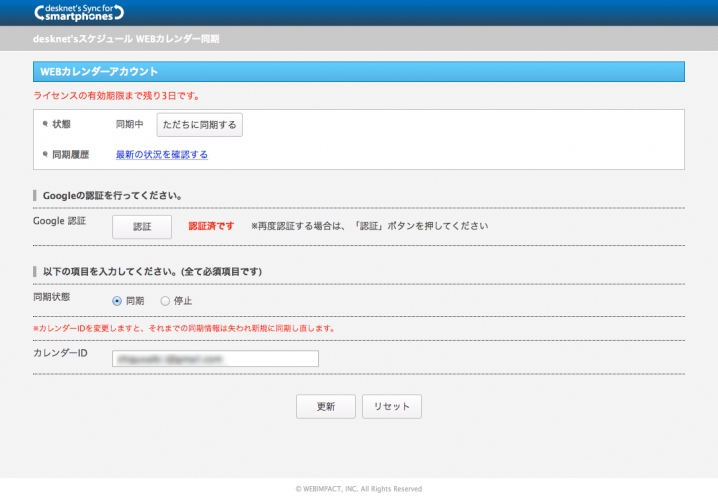
Task: Select the 停止 radio button
Action: (165, 301)
